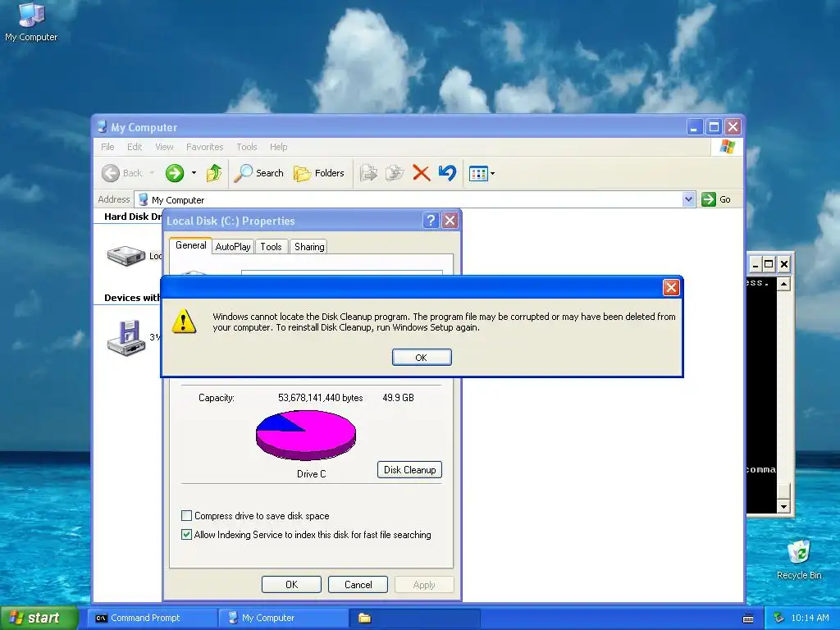Screen dimensions: 840x630
Task: Click My Computer taskbar button
Action: (283, 618)
